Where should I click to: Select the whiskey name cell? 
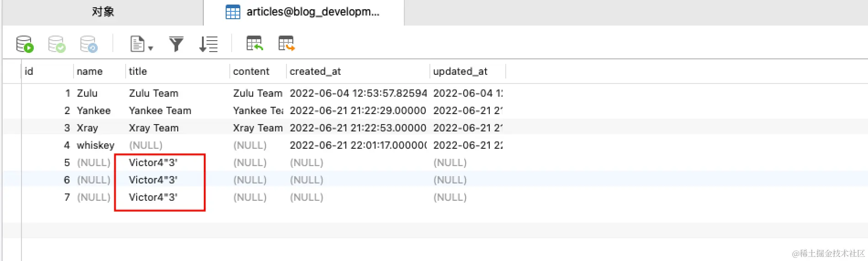(95, 145)
